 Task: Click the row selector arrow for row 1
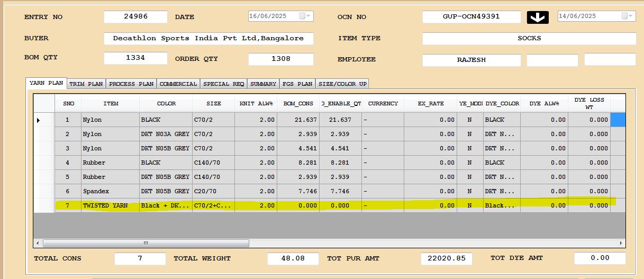click(38, 120)
